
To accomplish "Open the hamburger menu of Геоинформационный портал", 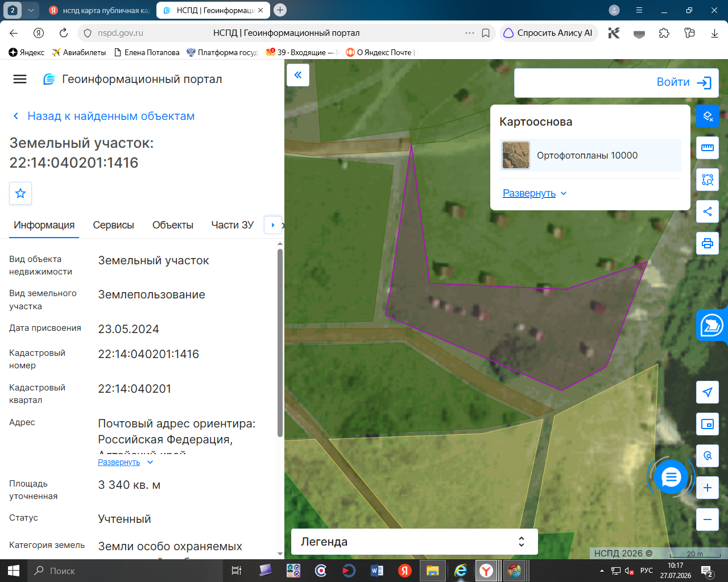I will click(x=20, y=79).
